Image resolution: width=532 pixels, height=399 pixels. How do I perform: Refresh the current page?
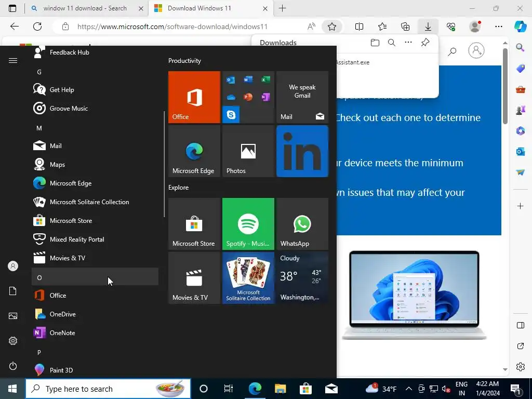click(x=37, y=26)
